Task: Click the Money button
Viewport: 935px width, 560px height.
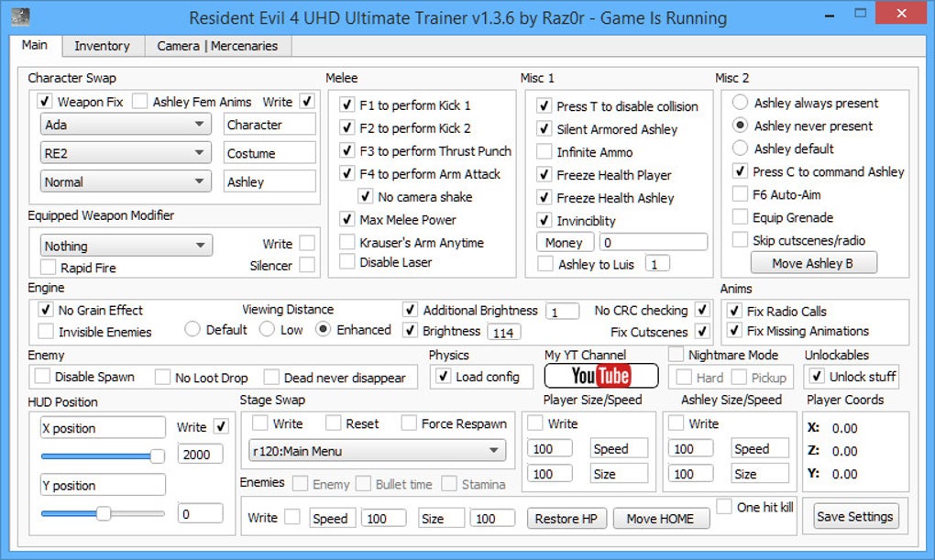Action: tap(565, 243)
